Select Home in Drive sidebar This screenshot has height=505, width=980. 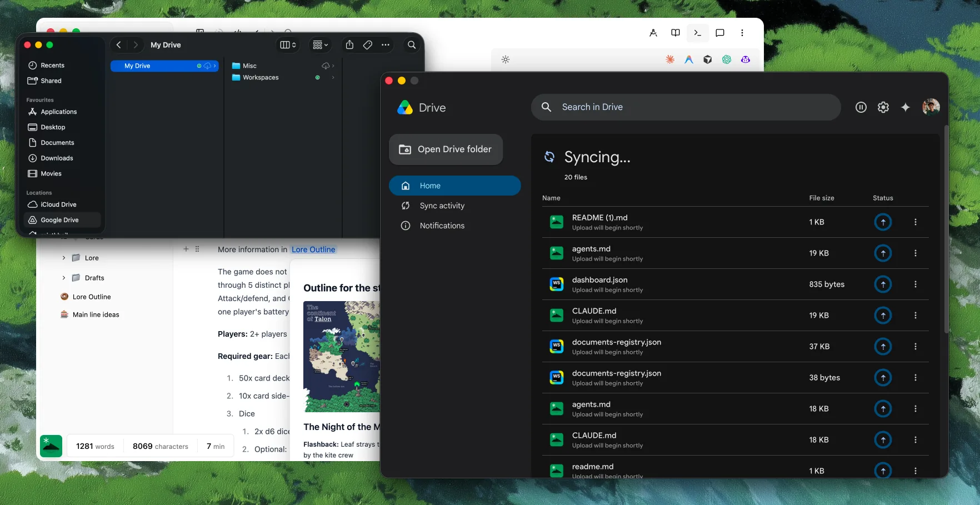coord(454,186)
